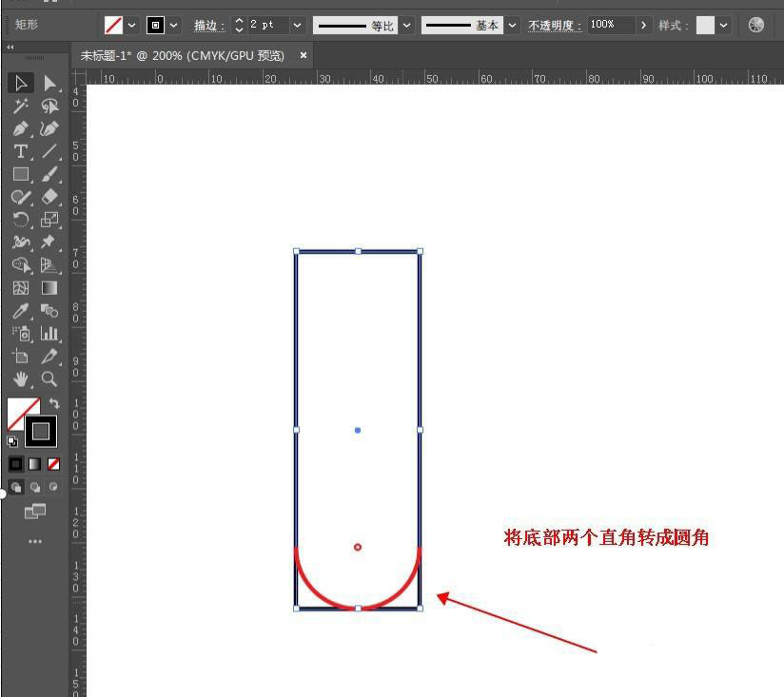Activate the Rotate tool

21,220
